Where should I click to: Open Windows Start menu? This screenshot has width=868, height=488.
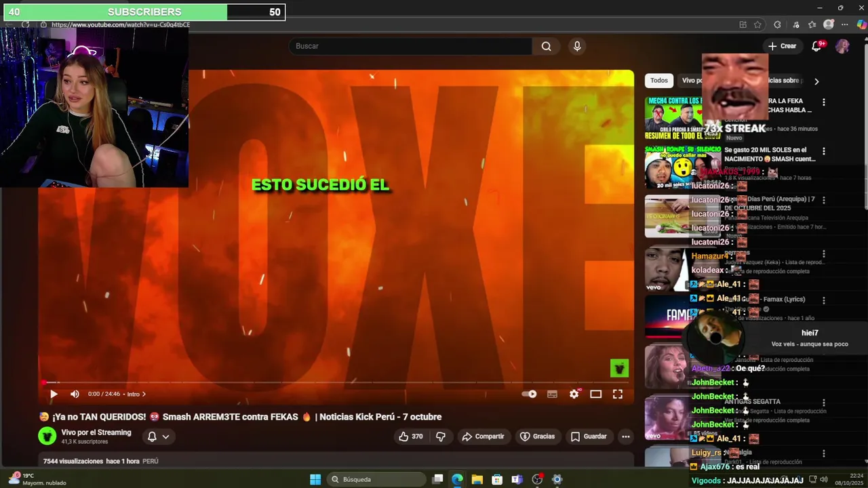point(315,479)
